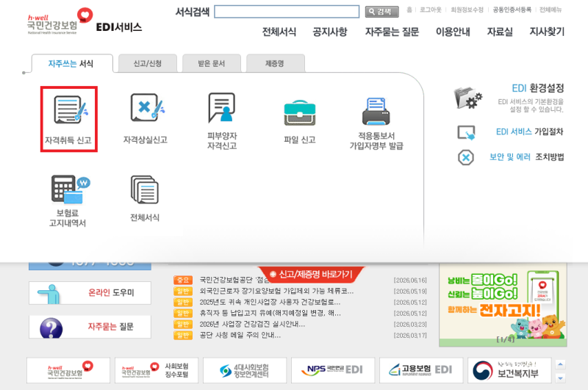The height and width of the screenshot is (390, 588).
Task: Open the EDI 환경설정 folder gear icon
Action: coord(467,98)
